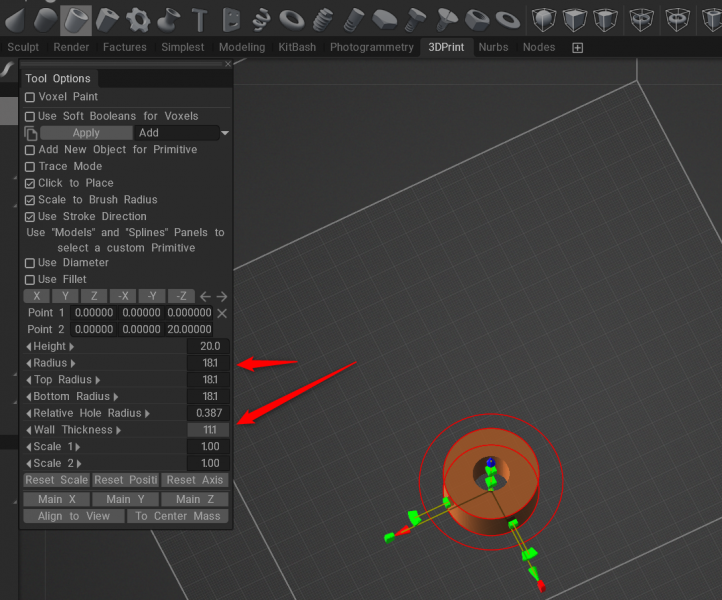Turn on Use Fillet option
722x600 pixels.
click(30, 279)
